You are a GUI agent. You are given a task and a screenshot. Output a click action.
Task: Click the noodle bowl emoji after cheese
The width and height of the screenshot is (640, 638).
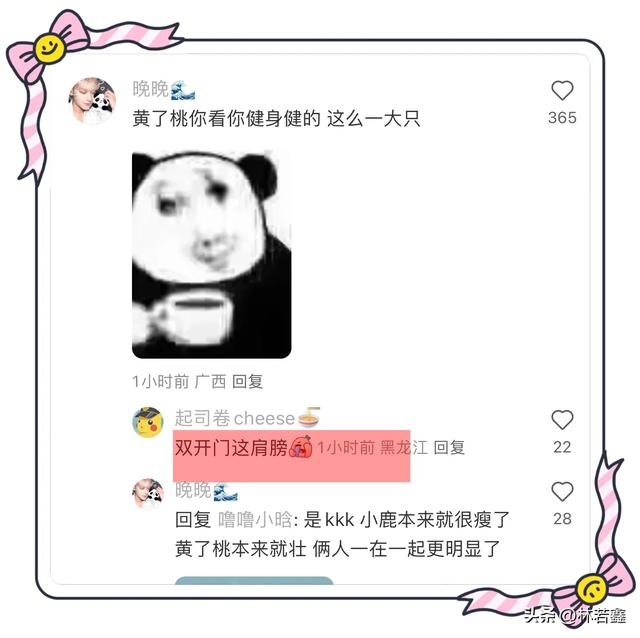click(309, 417)
